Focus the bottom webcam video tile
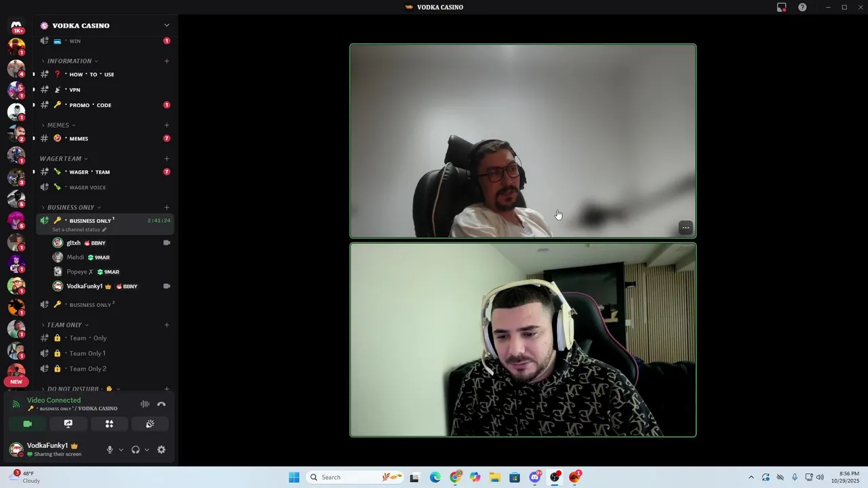The height and width of the screenshot is (488, 868). 523,340
